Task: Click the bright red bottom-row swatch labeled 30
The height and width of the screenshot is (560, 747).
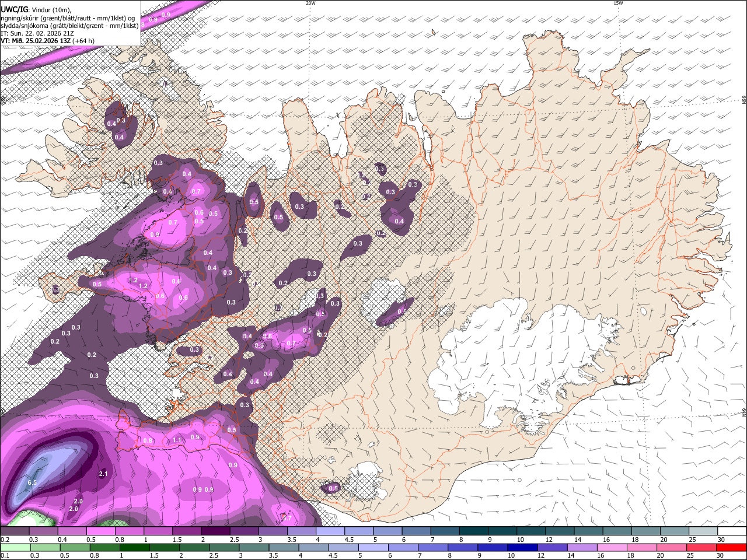Action: coord(732,547)
